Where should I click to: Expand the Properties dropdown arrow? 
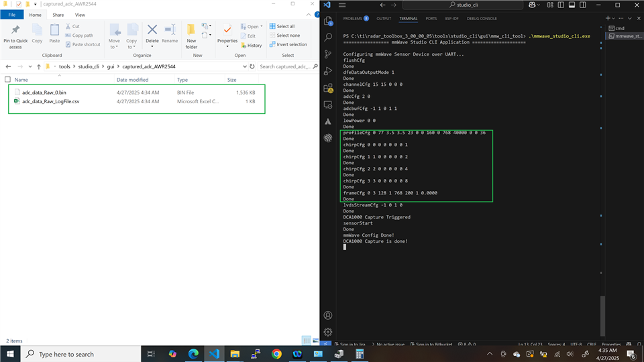pos(227,46)
